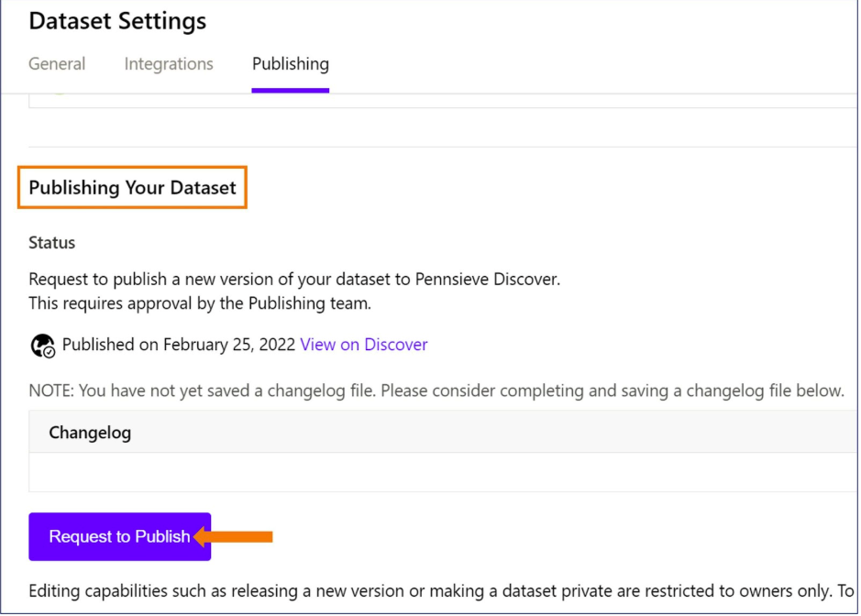Click inside the empty changelog text area
Screen dimensions: 861x616
coord(443,472)
